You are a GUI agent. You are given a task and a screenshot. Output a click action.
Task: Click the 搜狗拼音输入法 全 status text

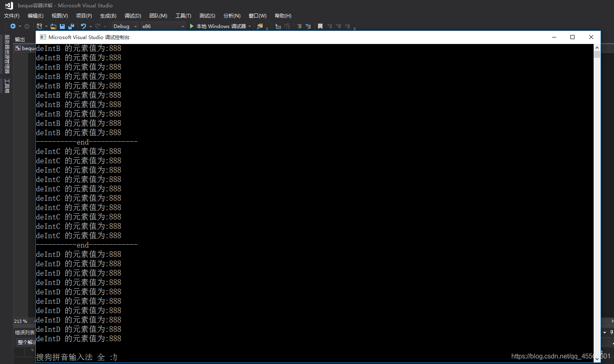tap(70, 357)
